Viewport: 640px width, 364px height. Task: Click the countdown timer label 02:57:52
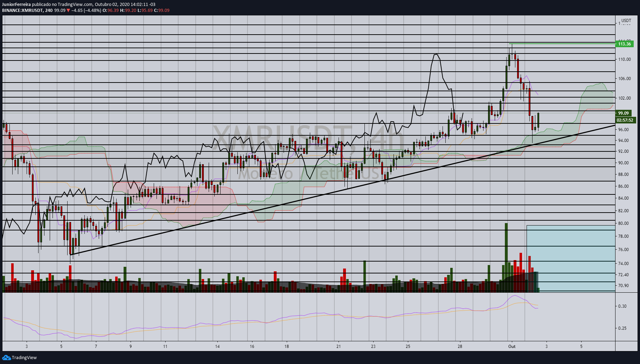click(x=625, y=120)
